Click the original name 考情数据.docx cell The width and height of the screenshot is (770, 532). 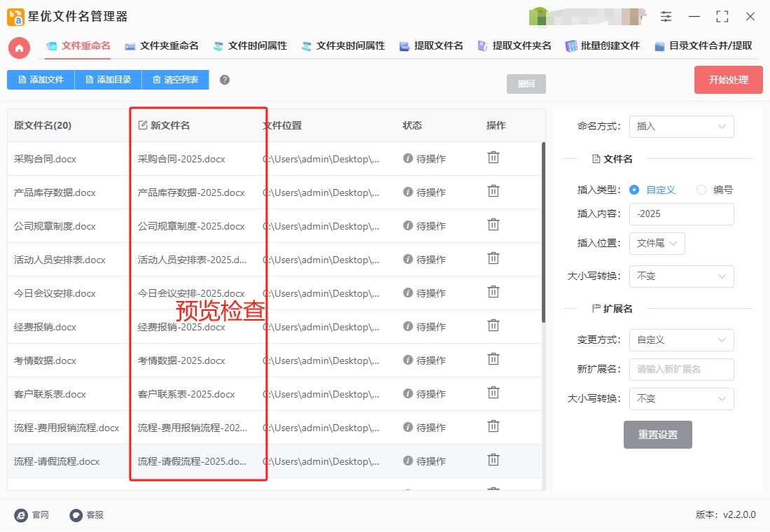click(x=45, y=360)
